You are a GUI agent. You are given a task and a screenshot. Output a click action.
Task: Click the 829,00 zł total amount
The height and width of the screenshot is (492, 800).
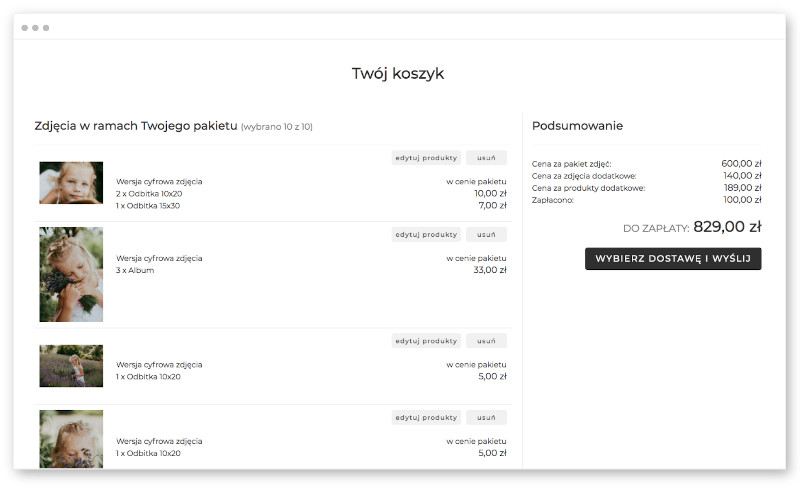[x=727, y=227]
